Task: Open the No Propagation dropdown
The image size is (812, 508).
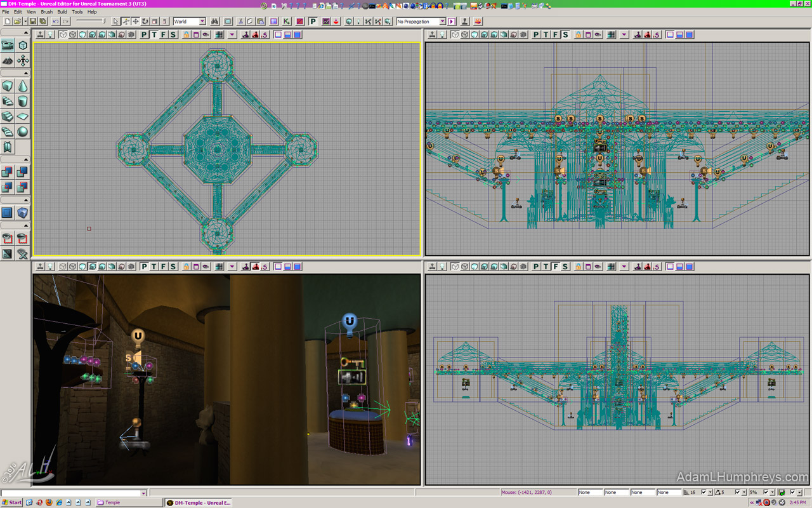Action: click(x=442, y=22)
